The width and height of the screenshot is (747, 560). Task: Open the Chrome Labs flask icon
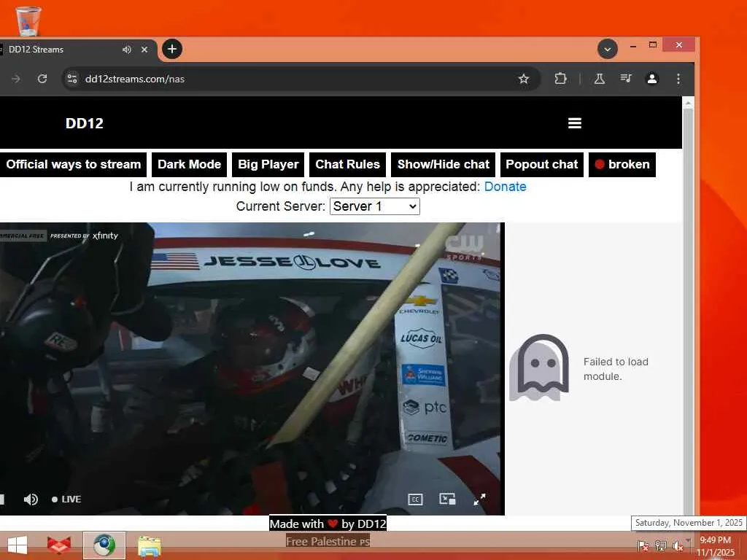point(600,79)
